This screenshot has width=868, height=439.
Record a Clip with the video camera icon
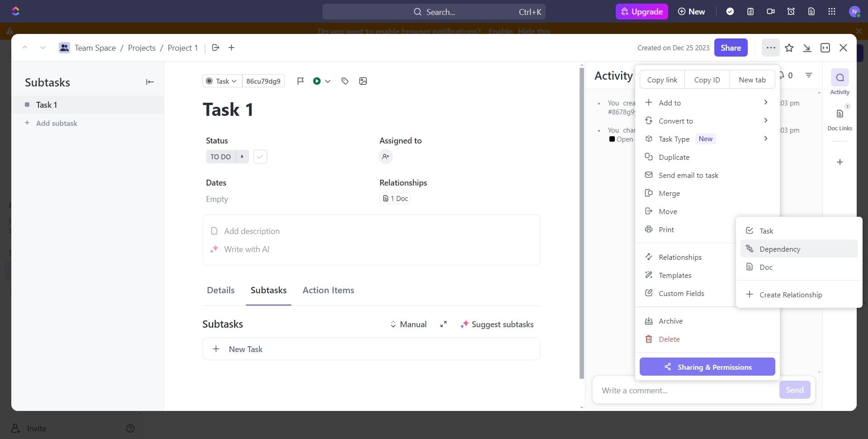[x=770, y=11]
